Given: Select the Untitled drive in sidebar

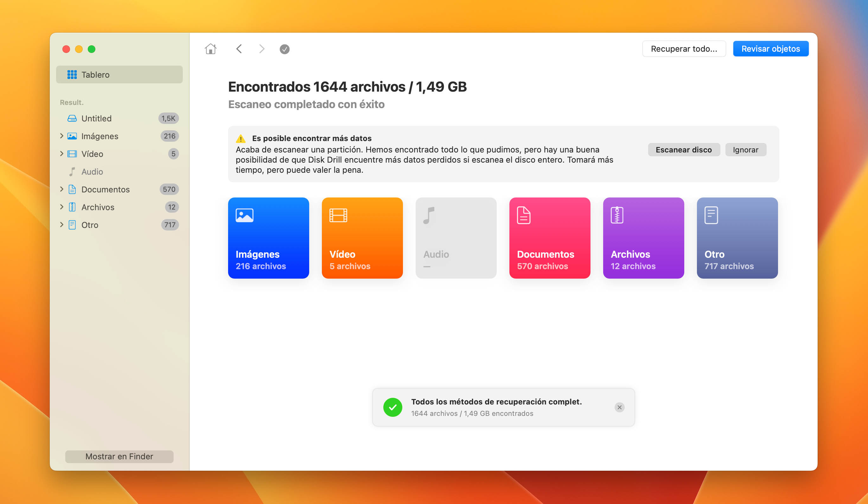Looking at the screenshot, I should coord(119,118).
